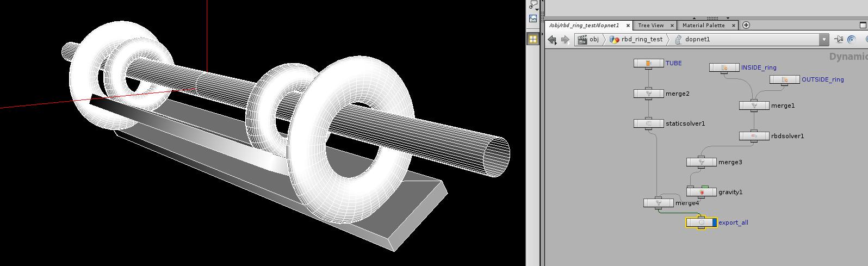Screen dimensions: 868x266
Task: Open the viewport background image icon
Action: (533, 18)
